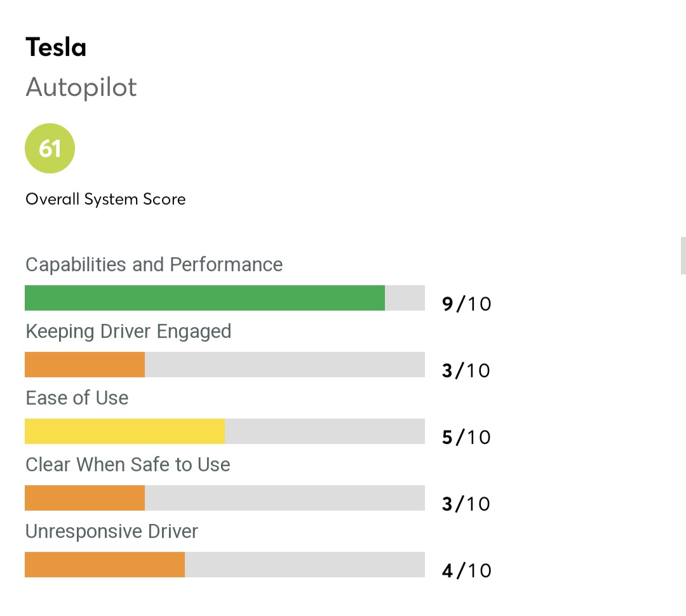Click the Ease of Use label
The height and width of the screenshot is (616, 686).
pos(77,398)
